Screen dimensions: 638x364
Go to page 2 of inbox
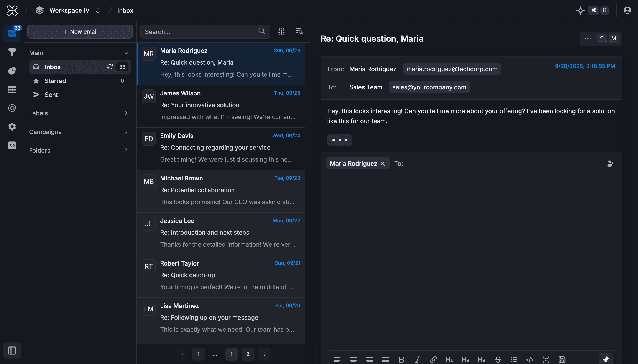(248, 354)
